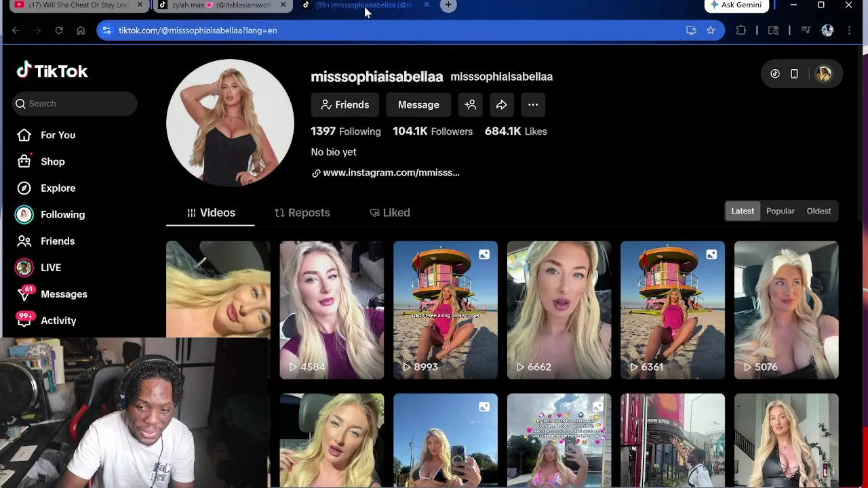This screenshot has height=488, width=868.
Task: Open the video with 8993 views
Action: coord(446,310)
